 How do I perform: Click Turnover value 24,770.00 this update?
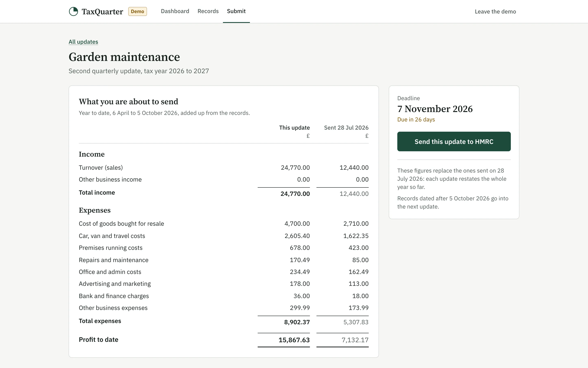295,167
